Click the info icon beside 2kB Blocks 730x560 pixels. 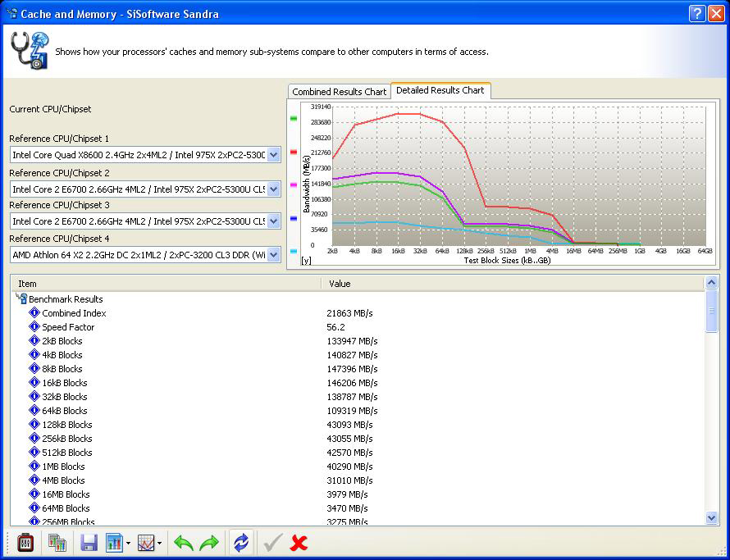tap(34, 340)
